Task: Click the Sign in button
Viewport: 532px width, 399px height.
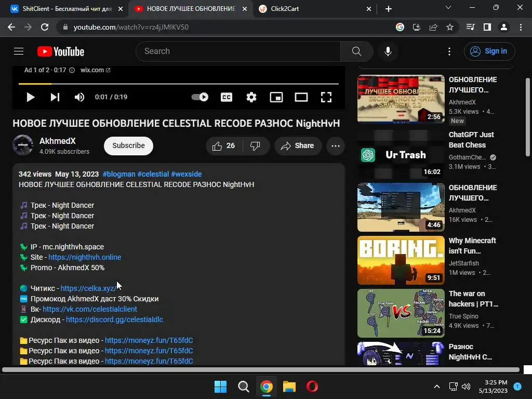Action: [489, 51]
